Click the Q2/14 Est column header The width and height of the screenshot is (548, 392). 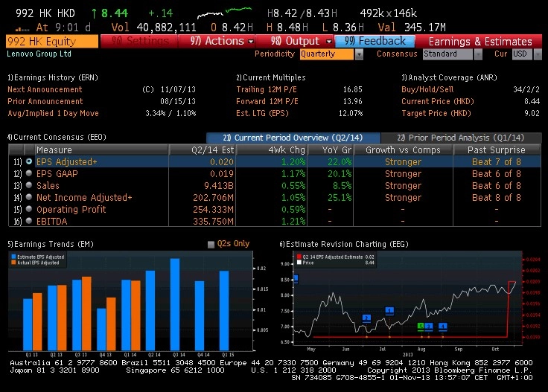pos(203,150)
